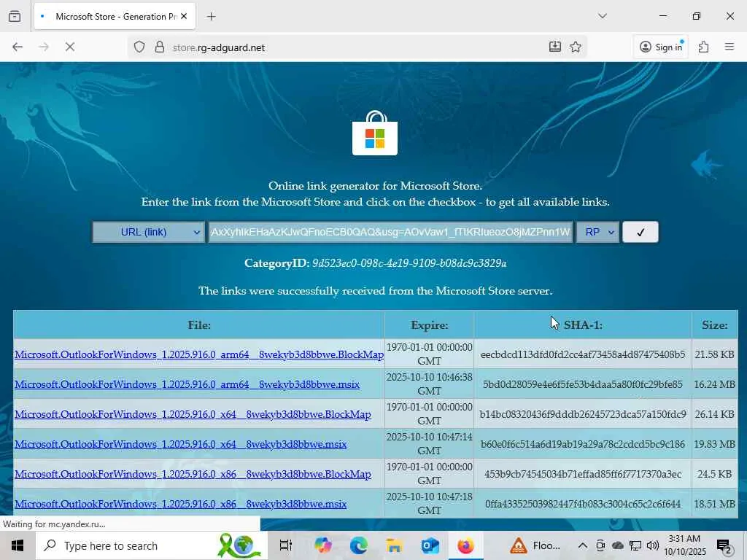The width and height of the screenshot is (747, 560).
Task: Open Outlook from the taskbar
Action: [430, 545]
